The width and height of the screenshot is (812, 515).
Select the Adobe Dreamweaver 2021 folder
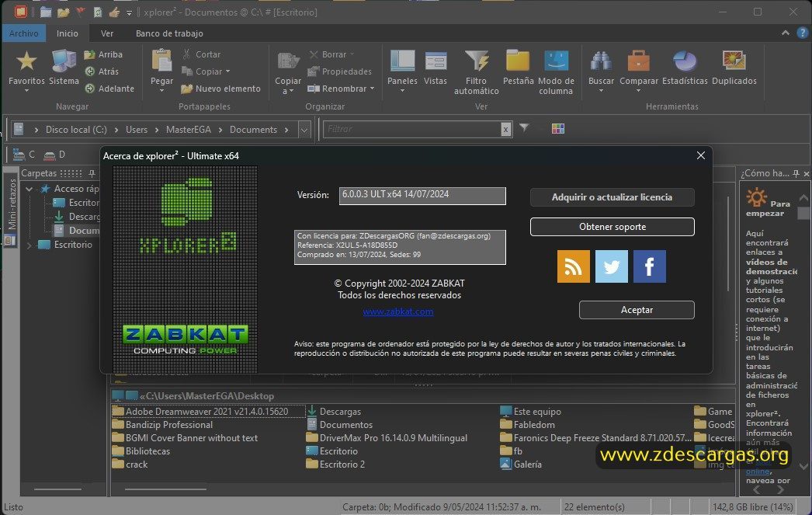200,412
